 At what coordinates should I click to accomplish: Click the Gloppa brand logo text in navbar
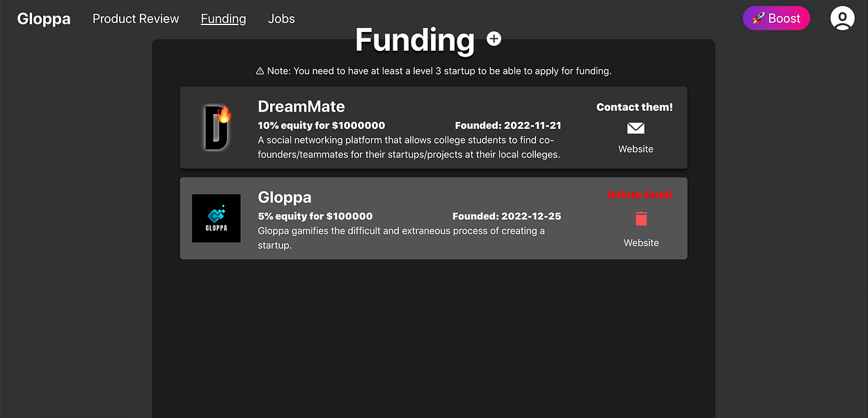(44, 19)
